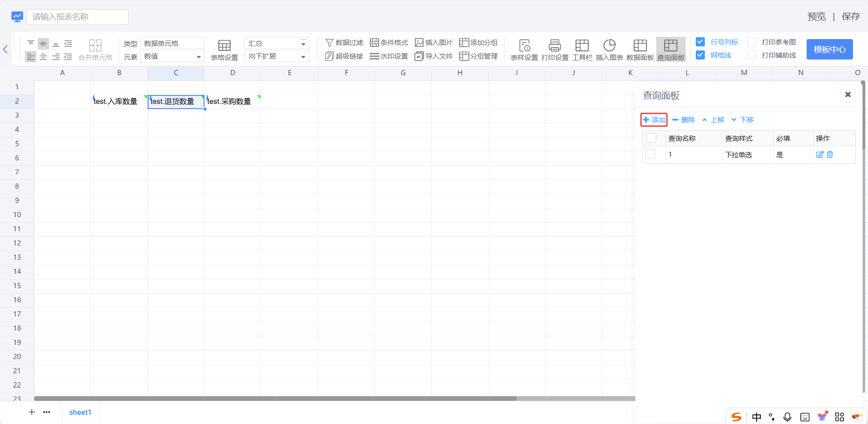868x424 pixels.
Task: Click 添加 to add a query
Action: coord(654,120)
